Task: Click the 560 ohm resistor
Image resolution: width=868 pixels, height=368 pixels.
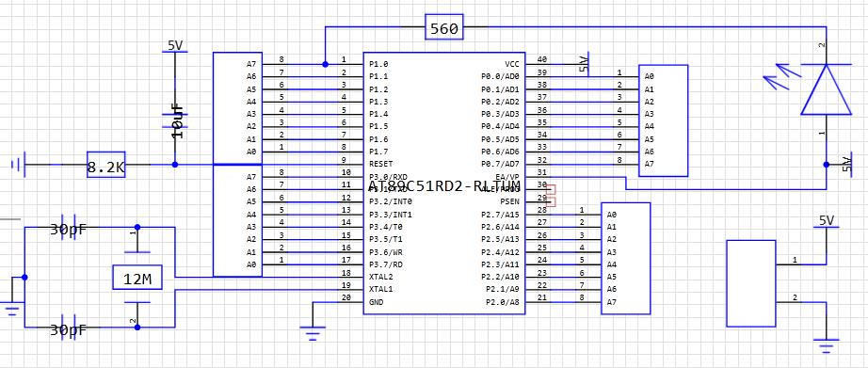Action: point(444,27)
